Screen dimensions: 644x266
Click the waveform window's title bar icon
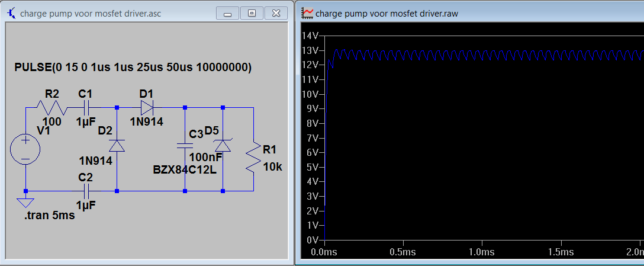[x=308, y=12]
